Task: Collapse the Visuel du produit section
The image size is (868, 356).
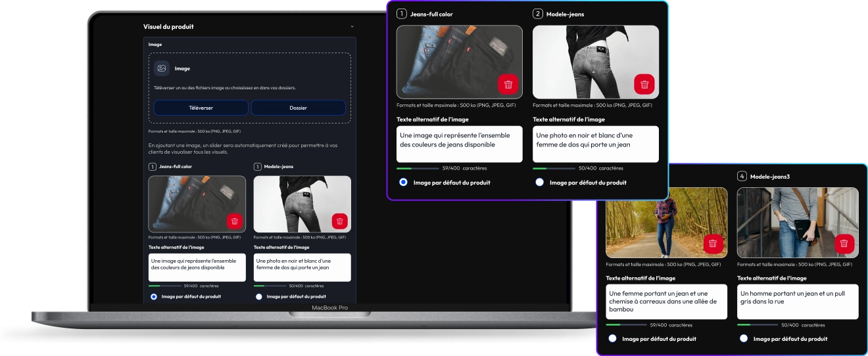Action: pyautogui.click(x=352, y=27)
